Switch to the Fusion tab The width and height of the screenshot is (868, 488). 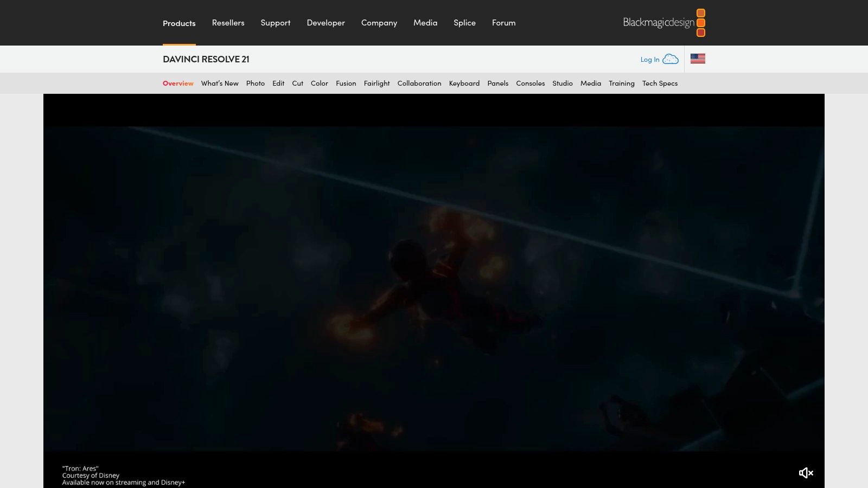[x=346, y=84]
